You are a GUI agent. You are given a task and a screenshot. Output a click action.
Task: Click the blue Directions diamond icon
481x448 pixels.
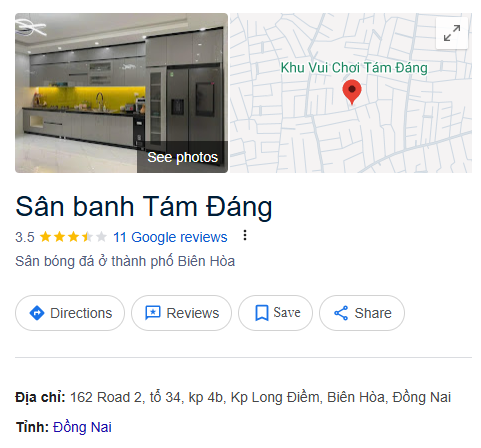(x=37, y=313)
